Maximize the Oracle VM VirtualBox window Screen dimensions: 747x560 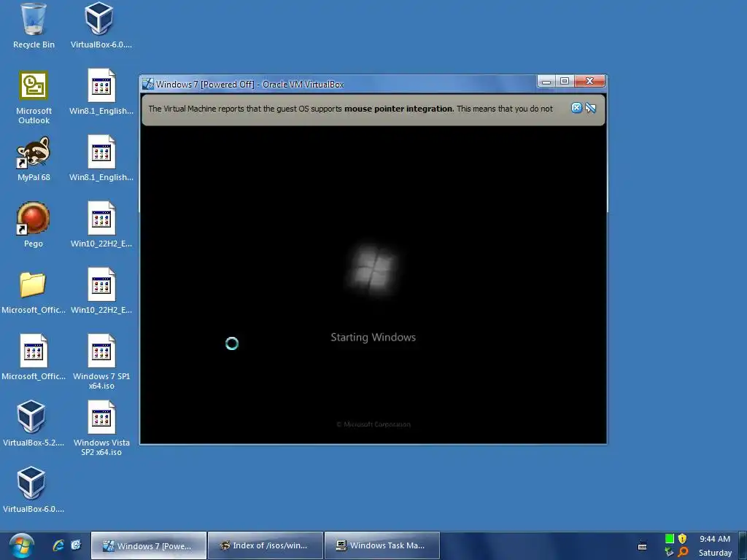[565, 82]
